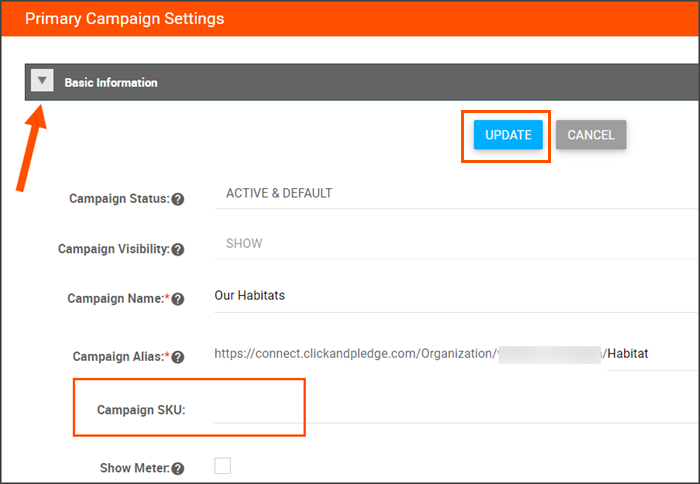Click the Show Meter label text
The width and height of the screenshot is (700, 484).
134,468
